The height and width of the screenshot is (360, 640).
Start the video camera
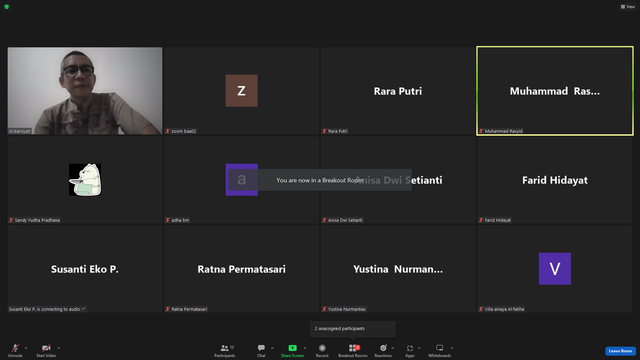46,350
